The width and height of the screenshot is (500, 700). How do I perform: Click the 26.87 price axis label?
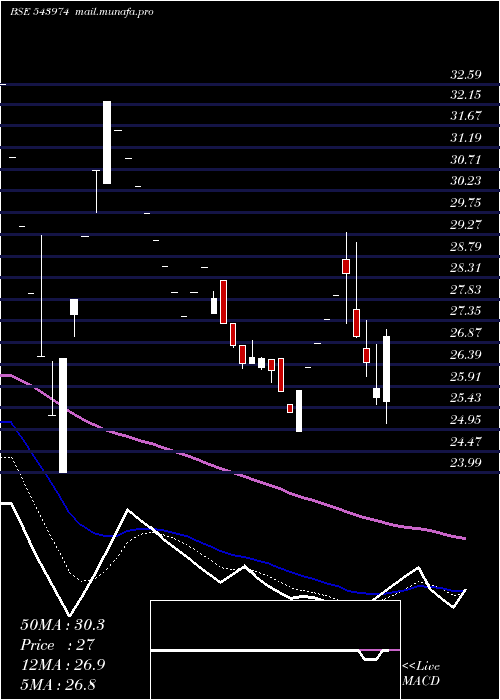pos(466,333)
